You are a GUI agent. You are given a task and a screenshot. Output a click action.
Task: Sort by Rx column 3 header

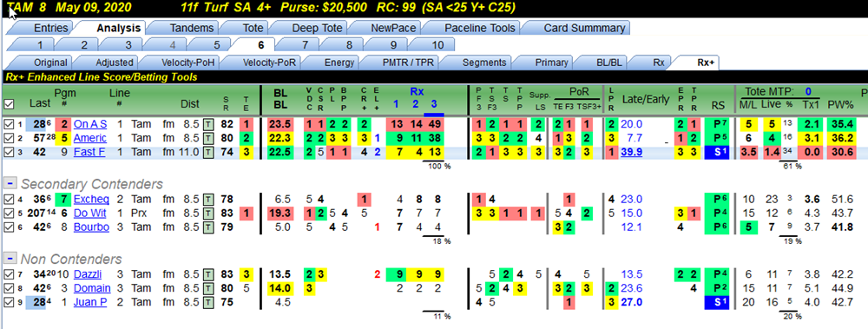(433, 104)
